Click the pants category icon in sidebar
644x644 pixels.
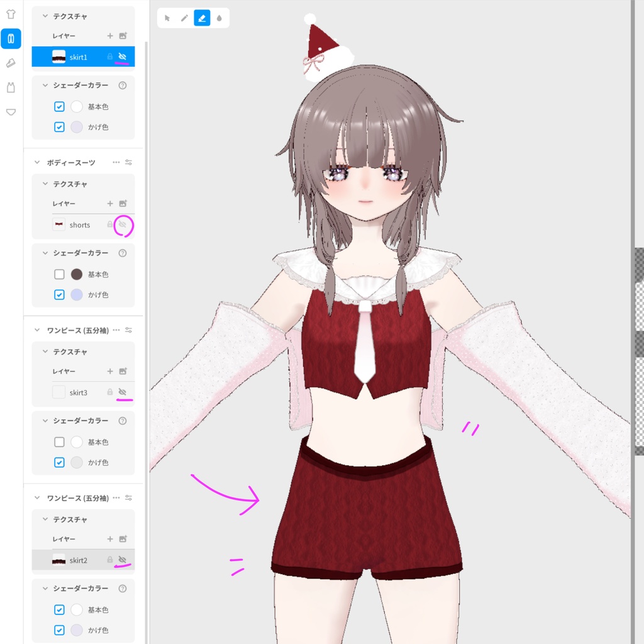click(11, 38)
